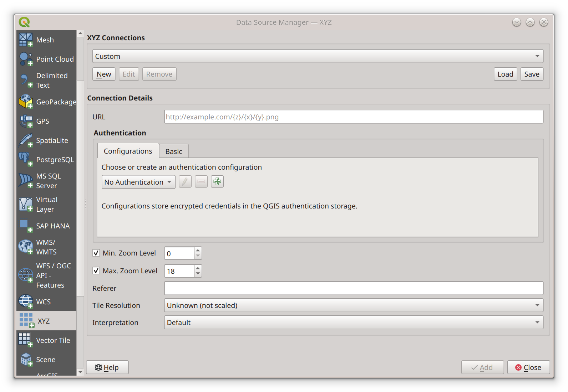Focus the URL input field
Image resolution: width=568 pixels, height=392 pixels.
tap(354, 117)
